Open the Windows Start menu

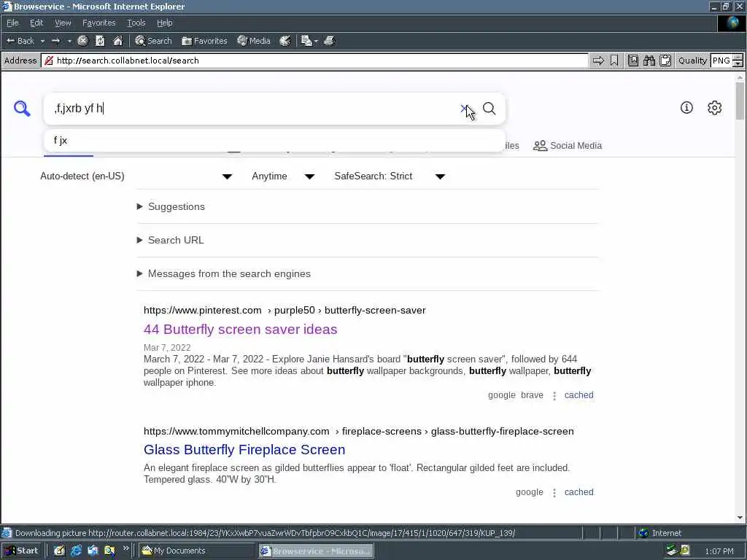[21, 551]
